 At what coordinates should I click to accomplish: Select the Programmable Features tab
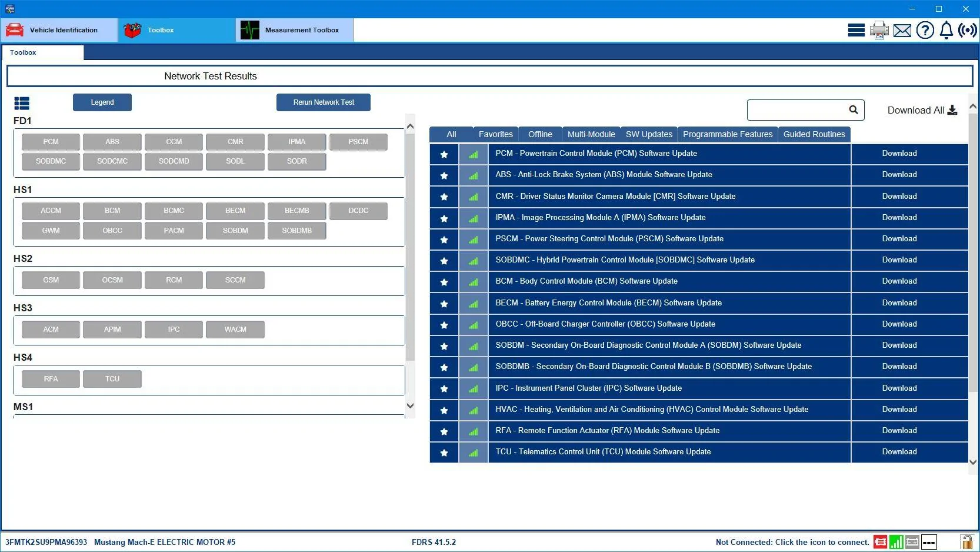pyautogui.click(x=728, y=134)
